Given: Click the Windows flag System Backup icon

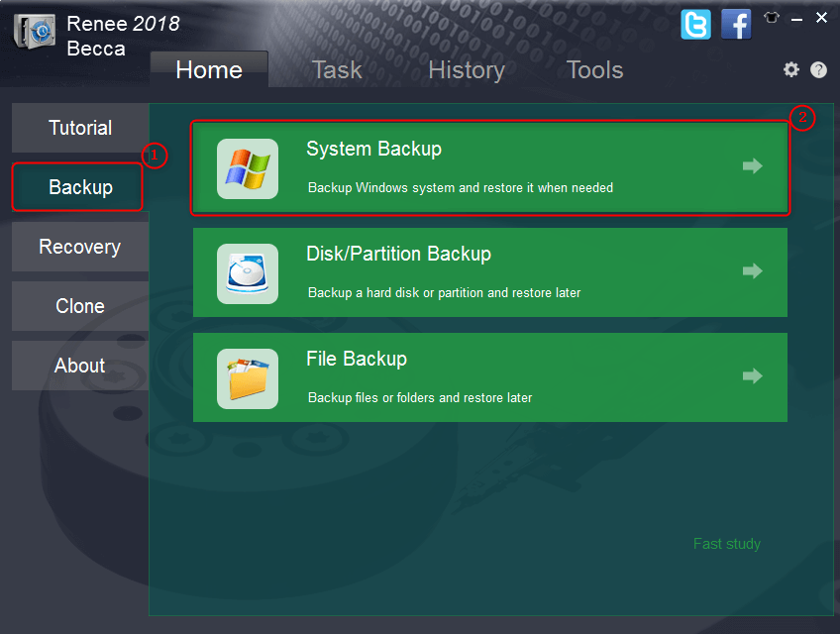Looking at the screenshot, I should point(248,168).
